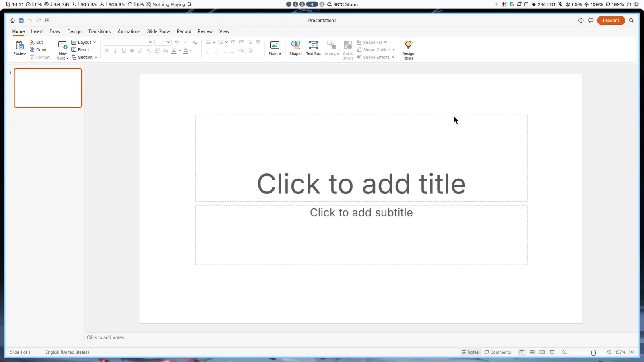The image size is (644, 362).
Task: Click the Paste clipboard icon
Action: pos(19,45)
